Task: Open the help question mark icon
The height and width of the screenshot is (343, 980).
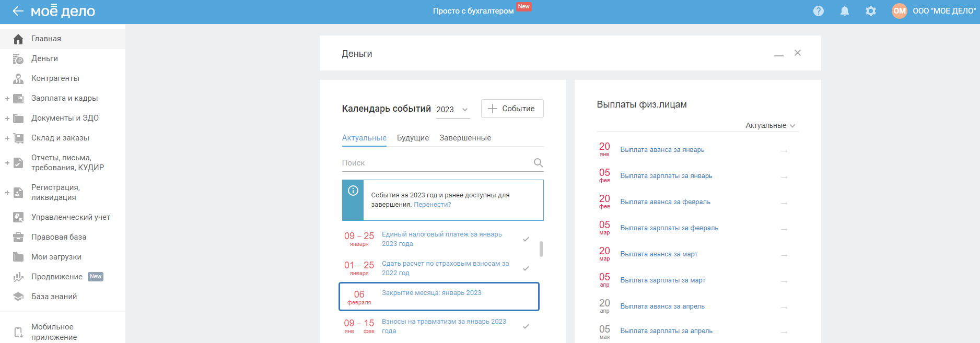Action: (819, 11)
